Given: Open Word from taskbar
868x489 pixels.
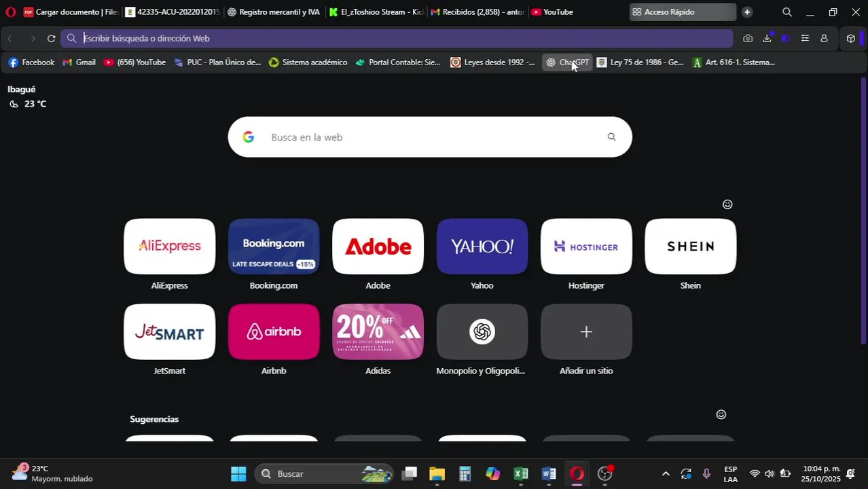Looking at the screenshot, I should point(549,474).
